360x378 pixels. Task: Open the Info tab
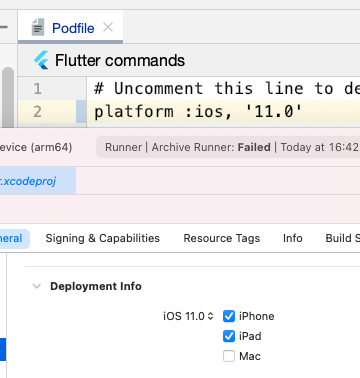point(293,238)
